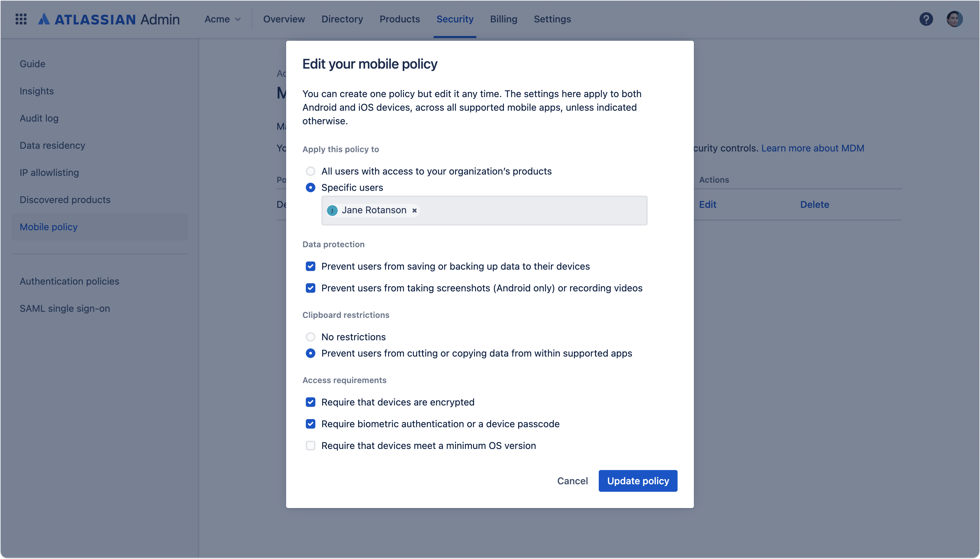The image size is (980, 559).
Task: Select No restrictions clipboard option
Action: click(x=310, y=337)
